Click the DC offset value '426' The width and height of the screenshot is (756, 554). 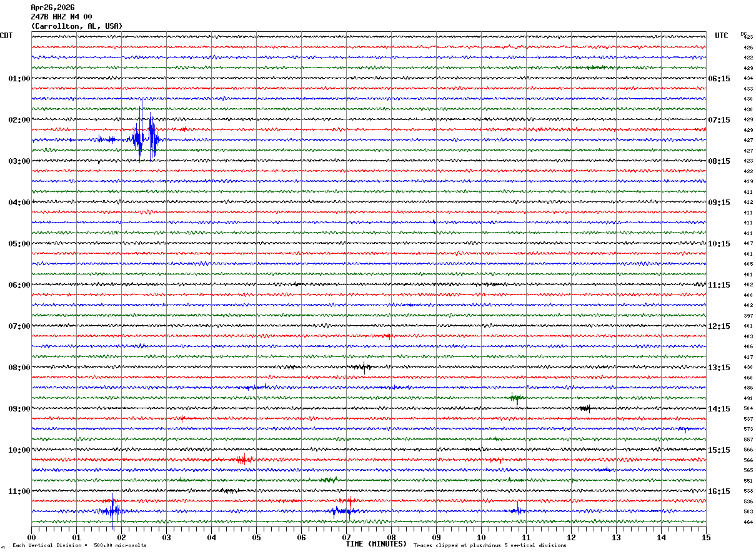click(x=748, y=48)
